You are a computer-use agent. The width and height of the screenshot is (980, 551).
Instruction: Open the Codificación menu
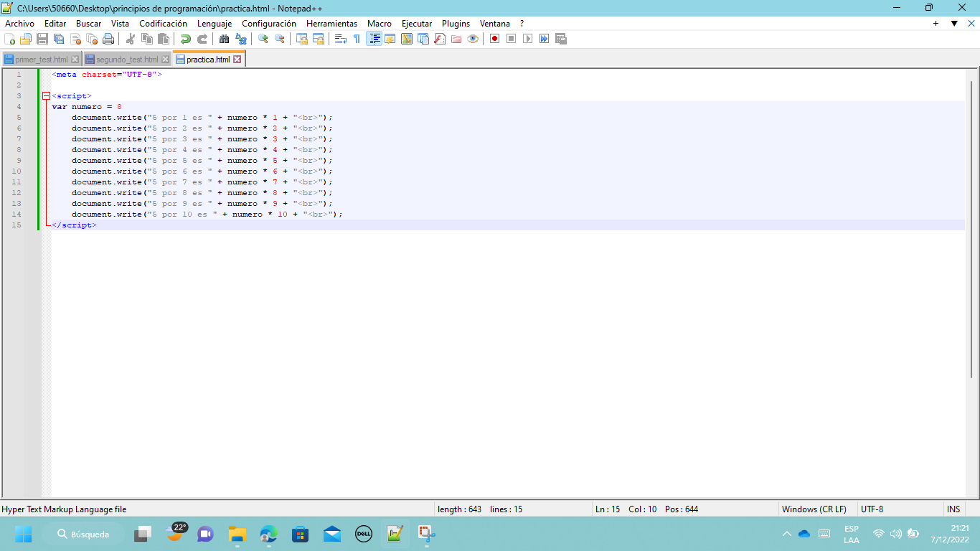click(x=163, y=24)
